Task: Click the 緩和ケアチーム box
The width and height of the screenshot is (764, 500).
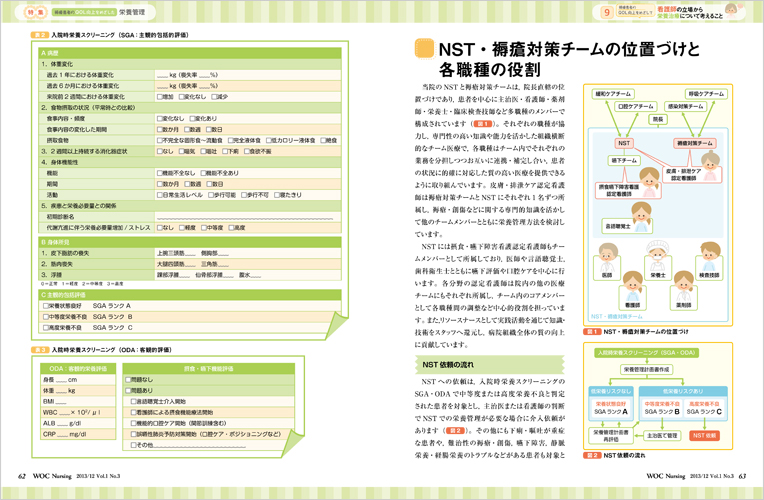Action: 612,94
